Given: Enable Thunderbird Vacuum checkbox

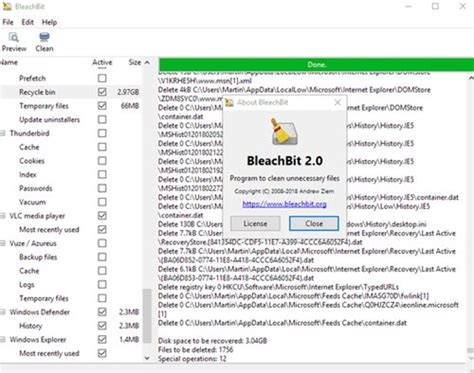Looking at the screenshot, I should [102, 202].
